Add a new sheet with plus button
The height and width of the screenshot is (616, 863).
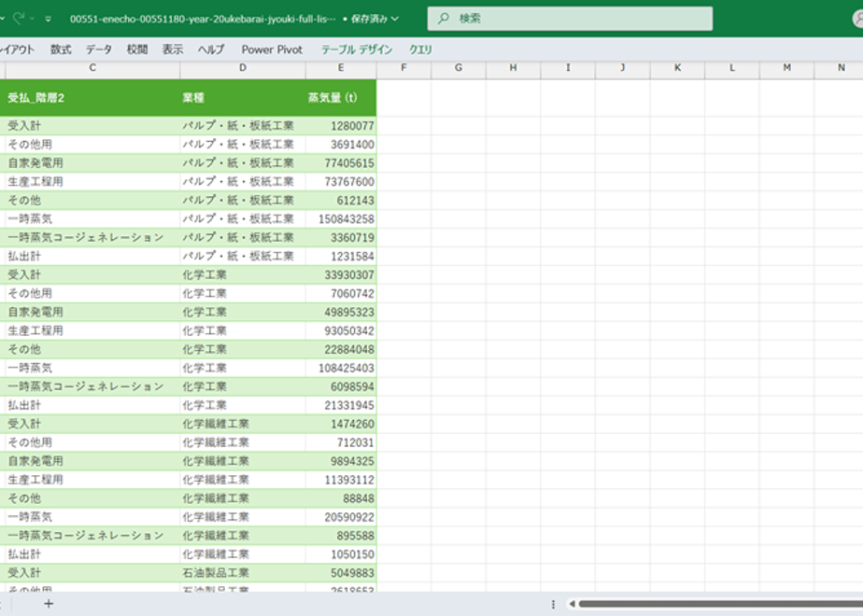pyautogui.click(x=49, y=604)
